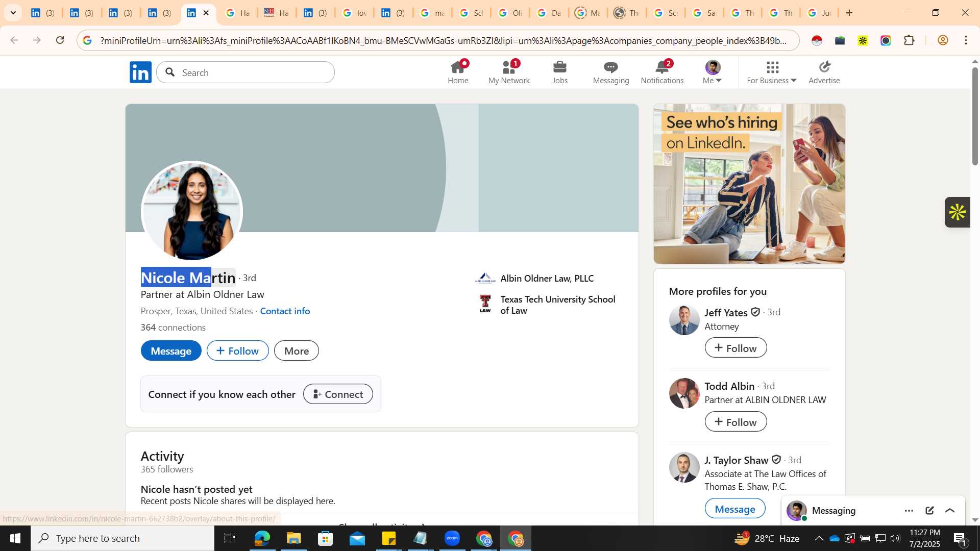The height and width of the screenshot is (551, 980).
Task: Click the See who's hiring ad
Action: 749,184
